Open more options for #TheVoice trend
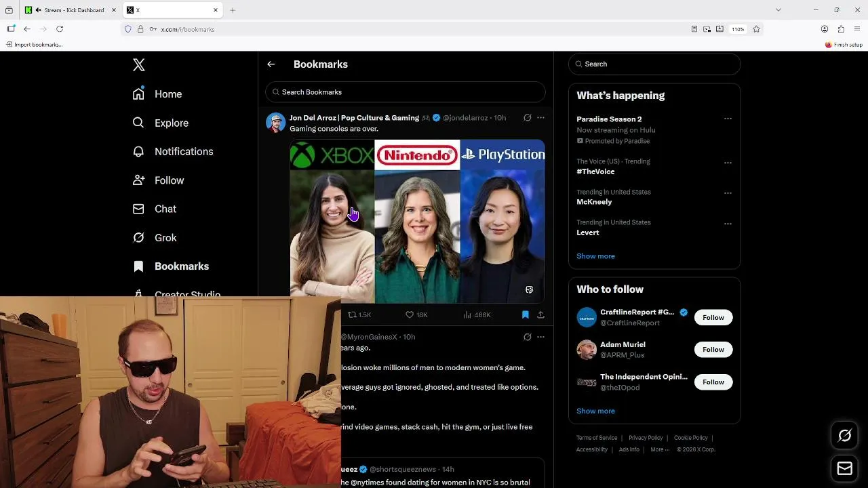This screenshot has height=488, width=868. point(728,163)
